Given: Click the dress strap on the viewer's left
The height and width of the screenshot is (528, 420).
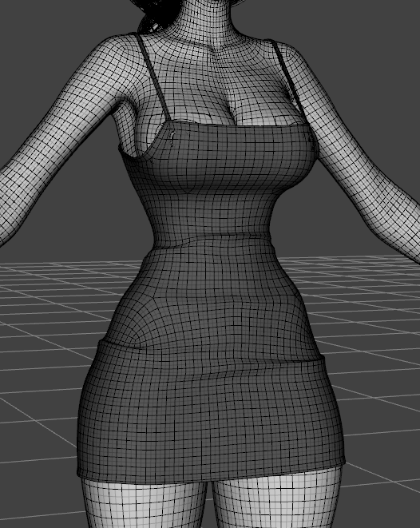Looking at the screenshot, I should click(x=153, y=77).
